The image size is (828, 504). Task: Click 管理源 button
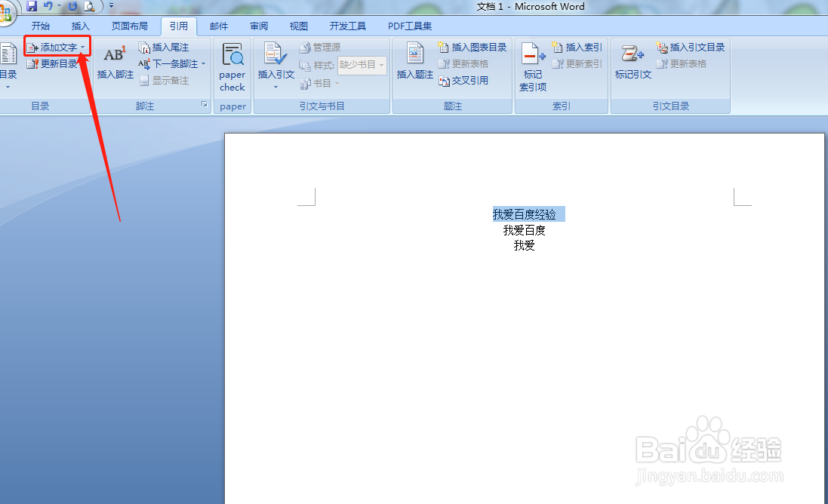[x=319, y=48]
